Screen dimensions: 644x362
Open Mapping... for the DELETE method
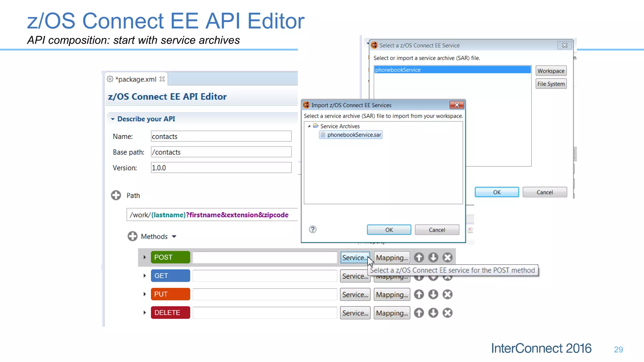[x=392, y=313]
